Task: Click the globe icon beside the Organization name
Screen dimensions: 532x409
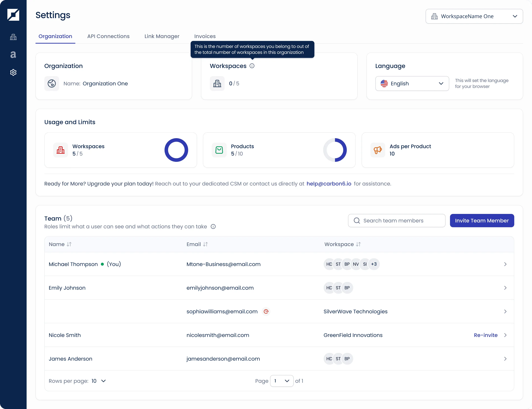Action: [52, 83]
